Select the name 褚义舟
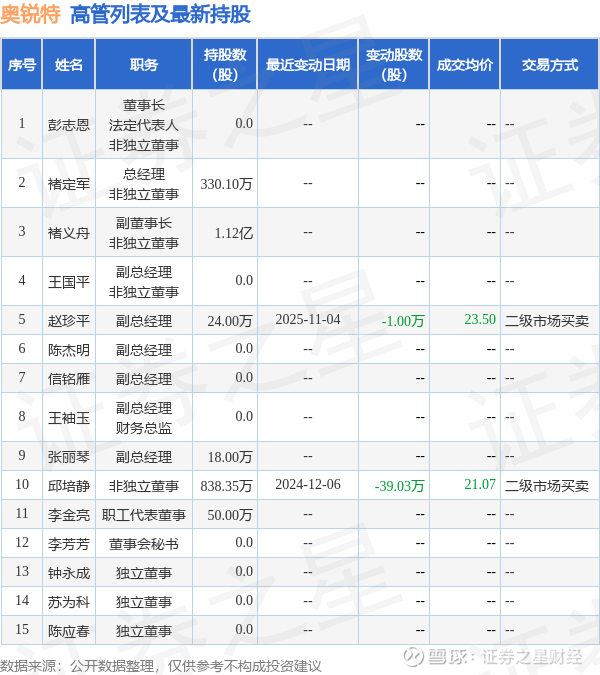Image resolution: width=600 pixels, height=675 pixels. pos(68,233)
